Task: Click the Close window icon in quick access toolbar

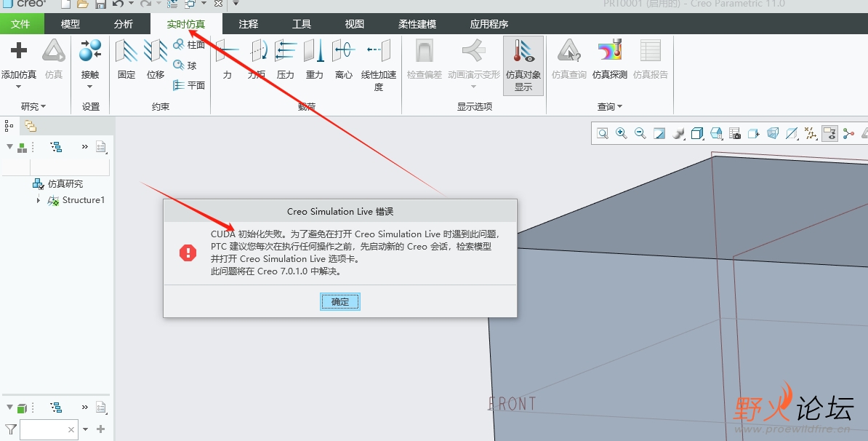Action: [x=218, y=4]
